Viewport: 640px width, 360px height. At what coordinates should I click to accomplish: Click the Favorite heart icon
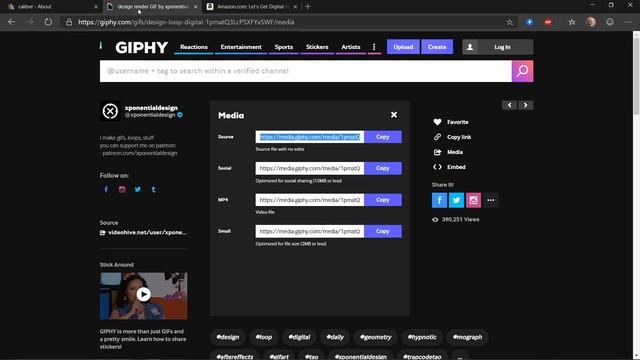click(x=437, y=122)
